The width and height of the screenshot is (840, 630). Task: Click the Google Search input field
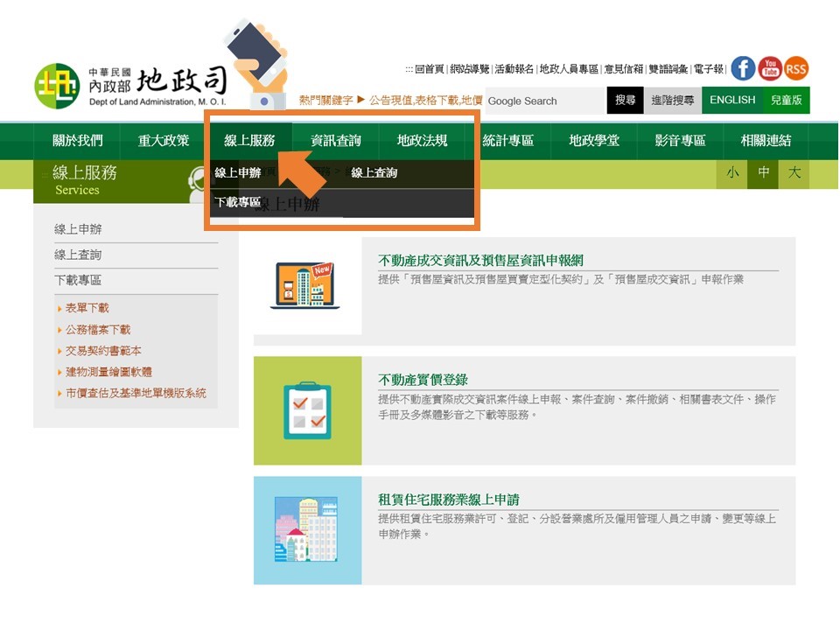pos(542,101)
